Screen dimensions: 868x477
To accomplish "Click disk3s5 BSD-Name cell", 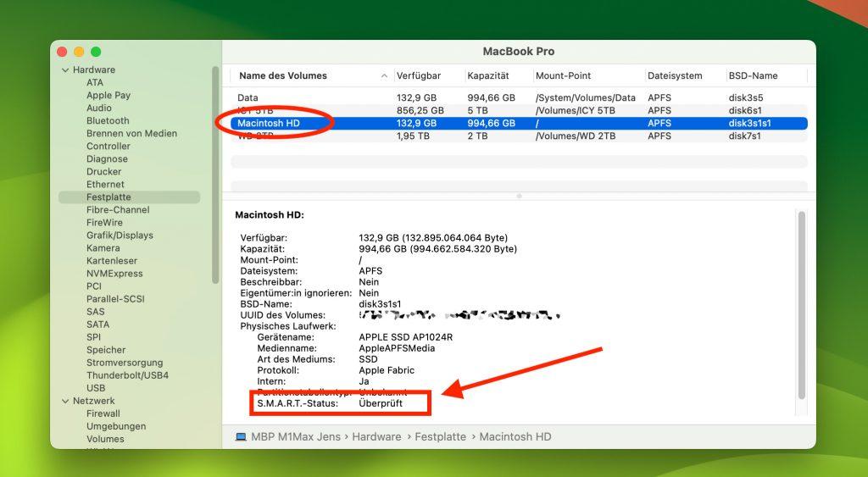I will (746, 97).
